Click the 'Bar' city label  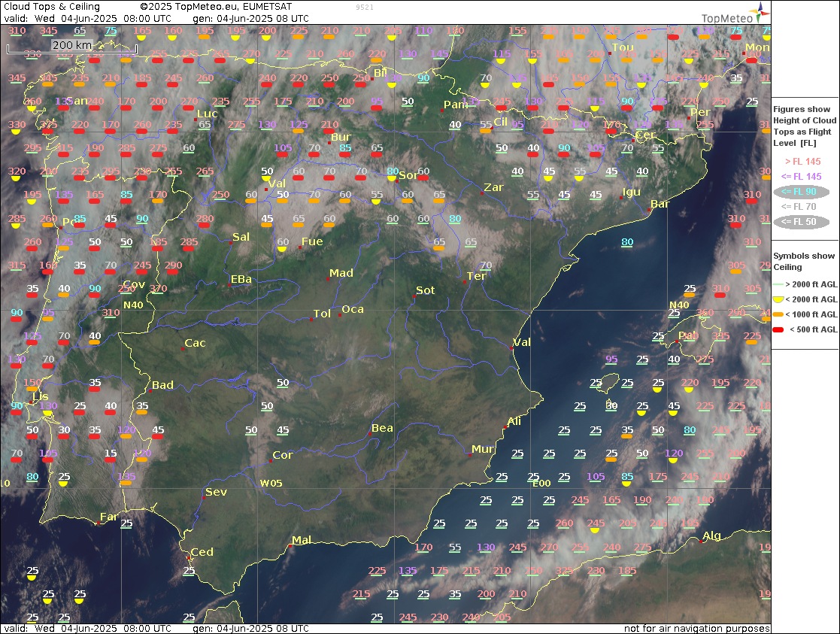coord(660,204)
